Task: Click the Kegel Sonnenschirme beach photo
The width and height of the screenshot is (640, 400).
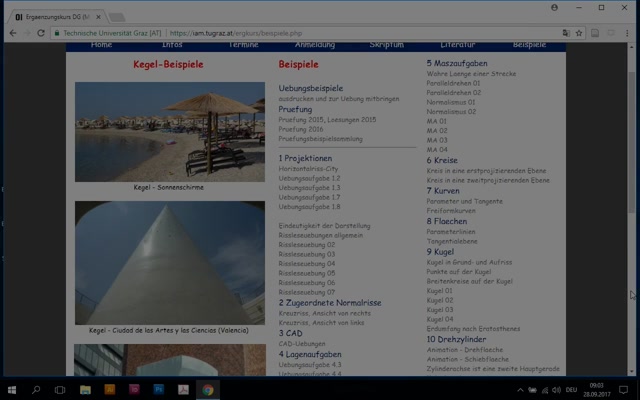Action: (169, 131)
